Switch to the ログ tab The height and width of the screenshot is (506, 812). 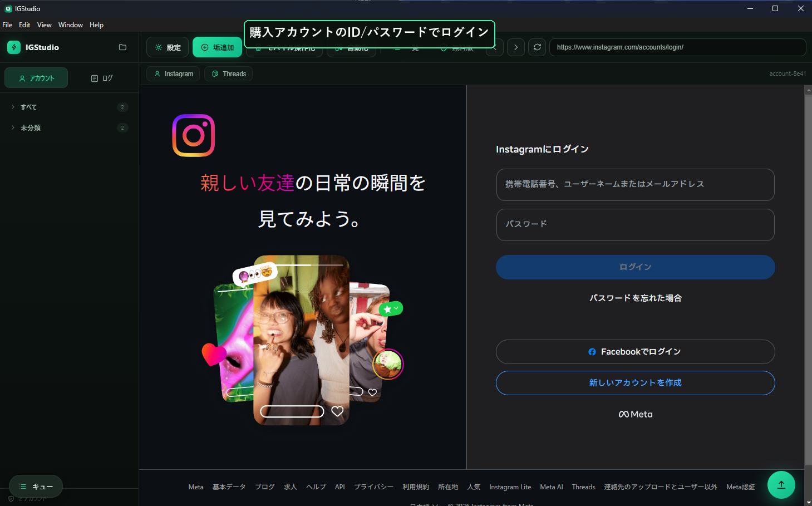point(102,78)
